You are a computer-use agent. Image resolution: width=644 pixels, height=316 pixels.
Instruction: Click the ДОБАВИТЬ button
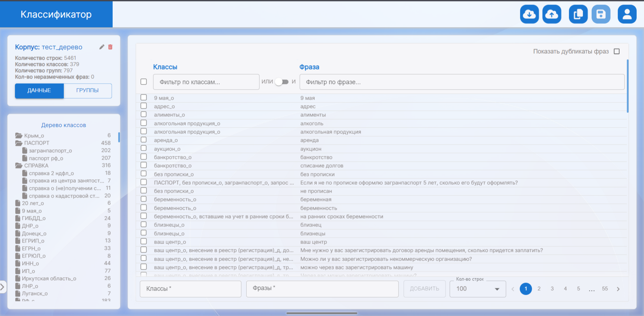point(424,289)
